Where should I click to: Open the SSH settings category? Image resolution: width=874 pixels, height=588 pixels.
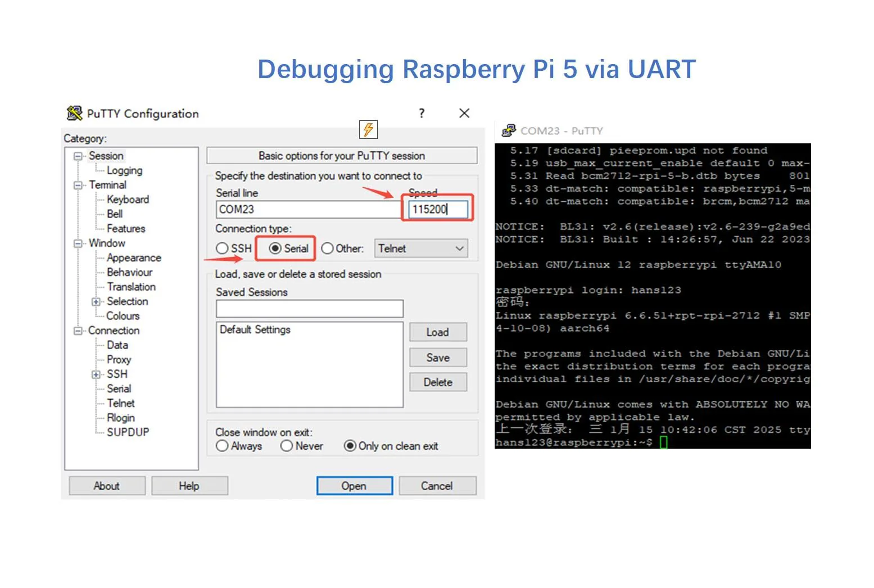(x=117, y=374)
